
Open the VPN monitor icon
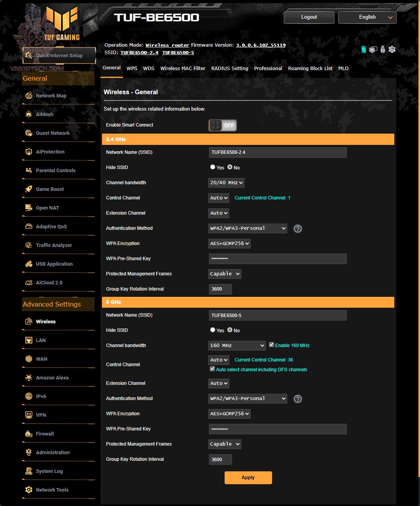[29, 415]
